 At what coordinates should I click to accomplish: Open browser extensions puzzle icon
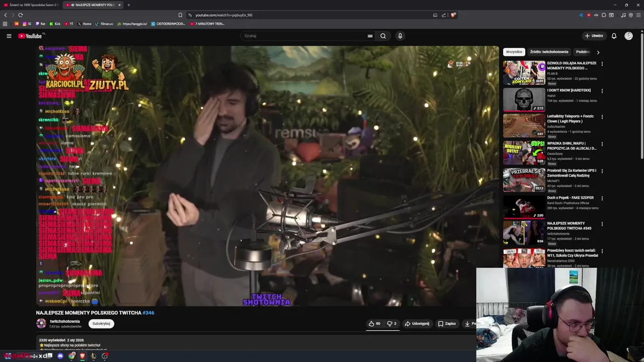tap(604, 15)
